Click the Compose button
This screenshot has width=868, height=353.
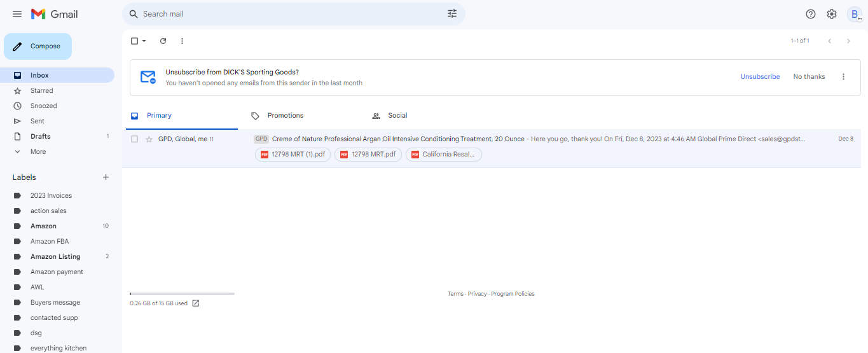click(x=38, y=46)
